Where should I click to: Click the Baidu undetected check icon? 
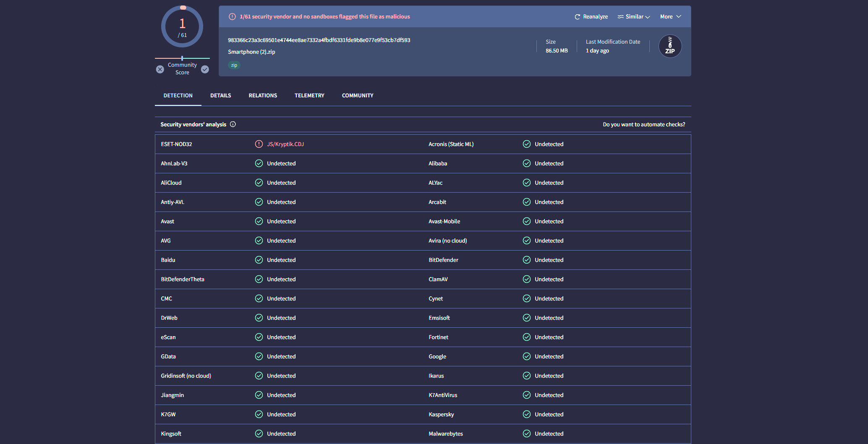(259, 260)
